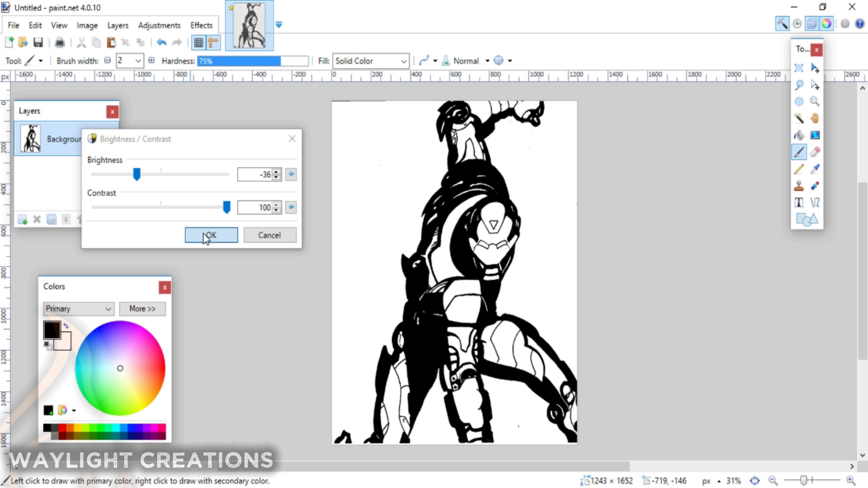The image size is (868, 488).
Task: Click the Brightness value input field
Action: pos(255,174)
